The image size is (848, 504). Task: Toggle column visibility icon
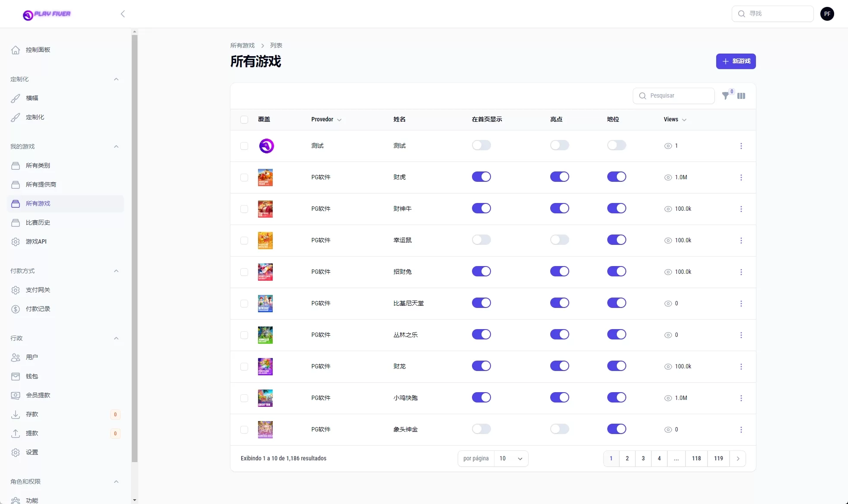741,96
